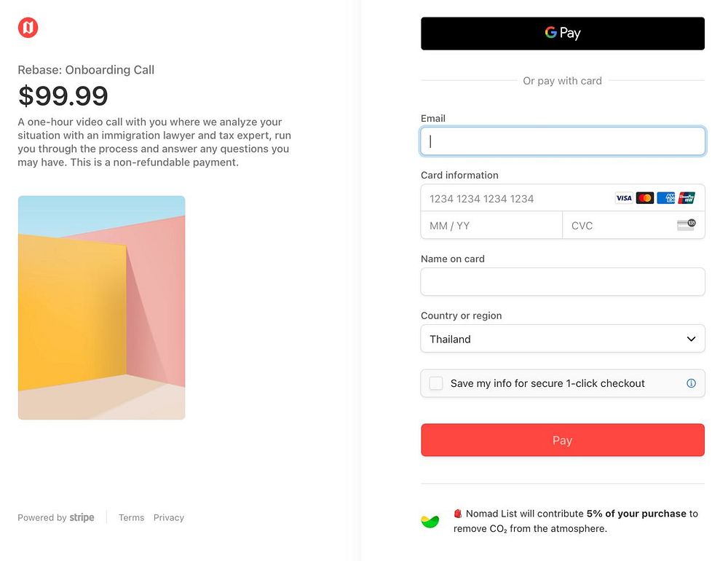Click the MM / YY expiry field
Image resolution: width=728 pixels, height=561 pixels.
(491, 226)
